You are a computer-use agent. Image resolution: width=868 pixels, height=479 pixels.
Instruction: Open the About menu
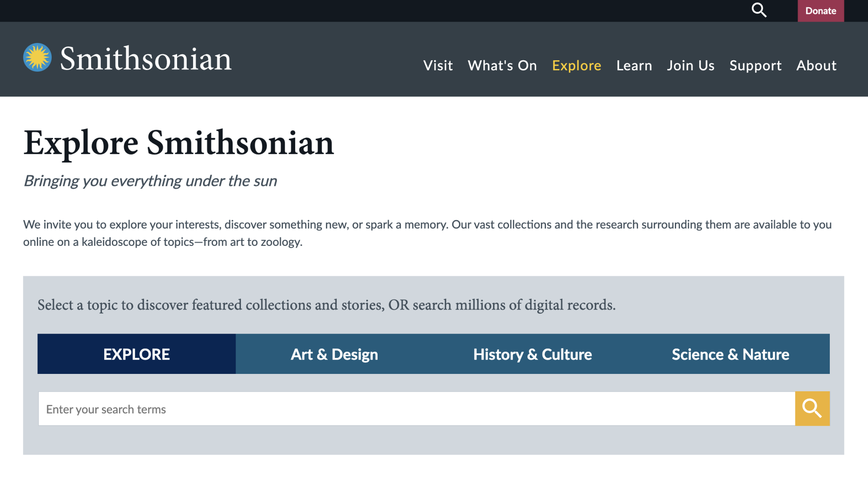816,66
